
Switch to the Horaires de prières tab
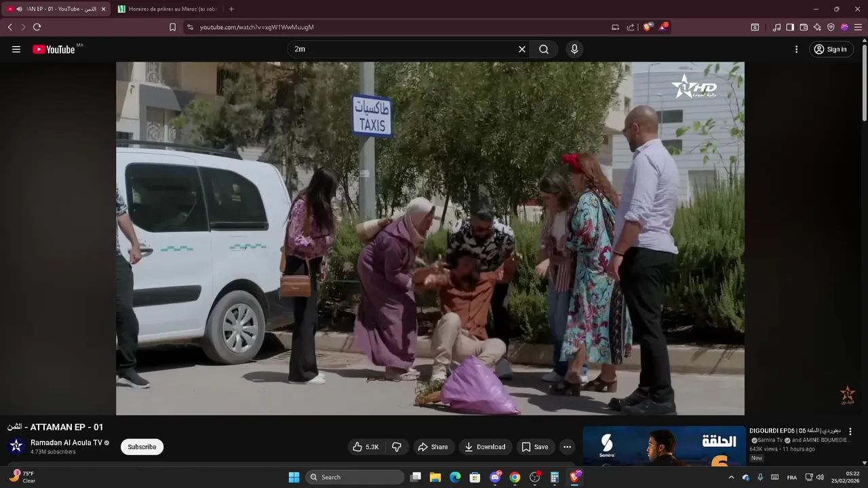(168, 9)
